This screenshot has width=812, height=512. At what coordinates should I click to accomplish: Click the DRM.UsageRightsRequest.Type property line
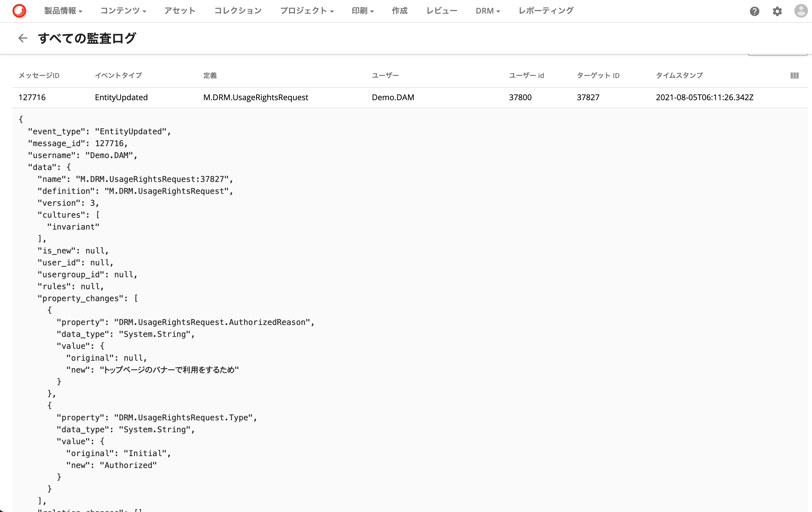157,417
